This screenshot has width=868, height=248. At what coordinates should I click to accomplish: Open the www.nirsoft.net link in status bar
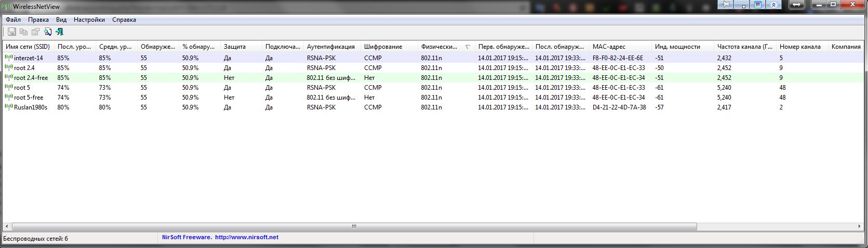(x=247, y=237)
